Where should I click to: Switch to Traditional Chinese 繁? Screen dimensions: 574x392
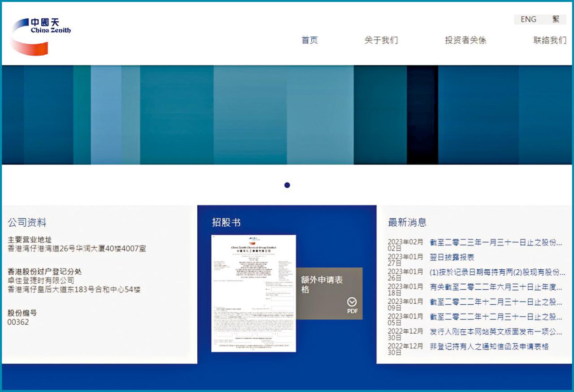[x=556, y=19]
